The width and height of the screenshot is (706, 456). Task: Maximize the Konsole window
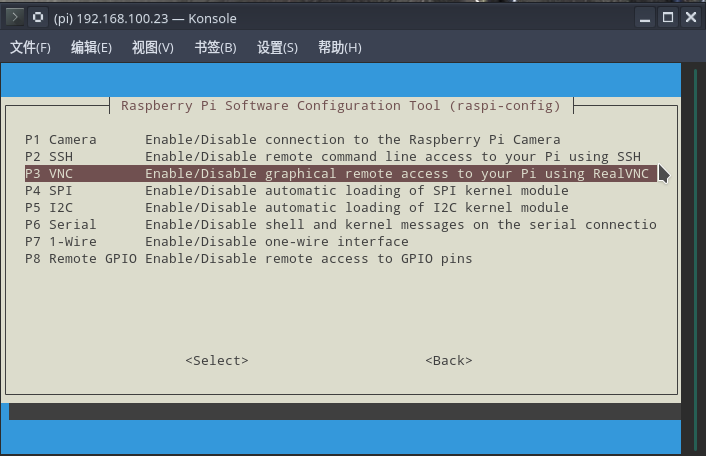click(x=668, y=18)
